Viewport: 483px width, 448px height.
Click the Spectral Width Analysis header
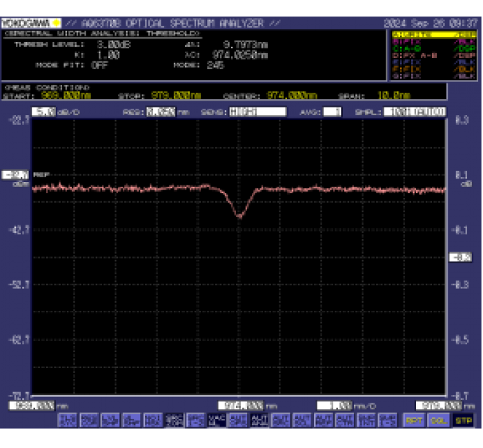[x=102, y=33]
